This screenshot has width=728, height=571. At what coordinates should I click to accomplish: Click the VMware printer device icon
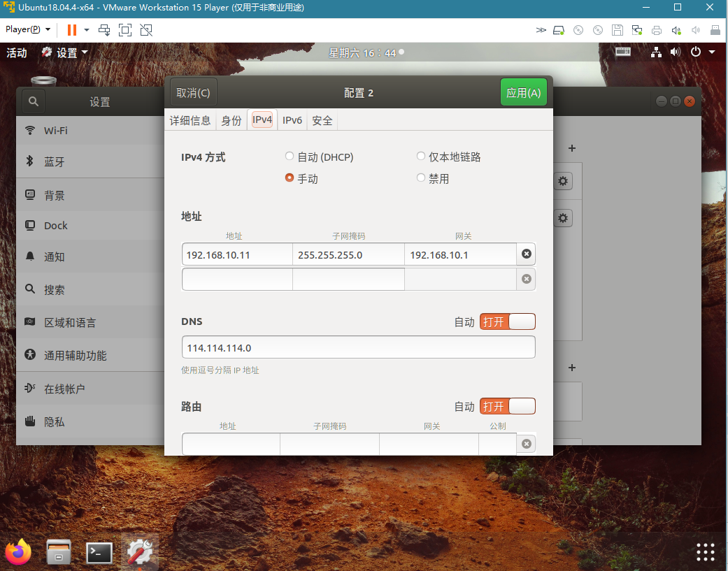657,31
